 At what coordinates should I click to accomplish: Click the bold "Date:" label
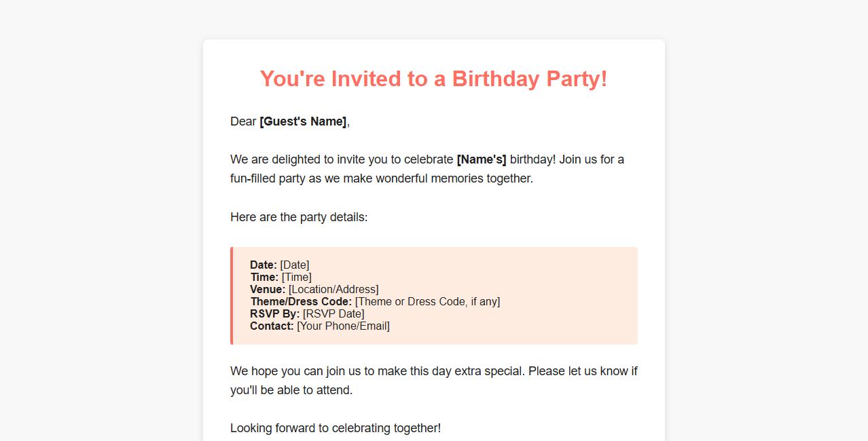264,265
